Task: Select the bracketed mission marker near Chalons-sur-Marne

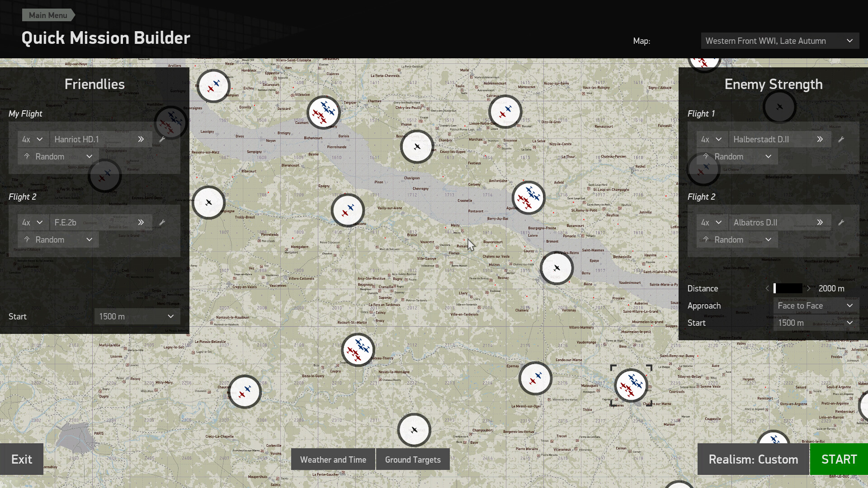Action: 631,385
